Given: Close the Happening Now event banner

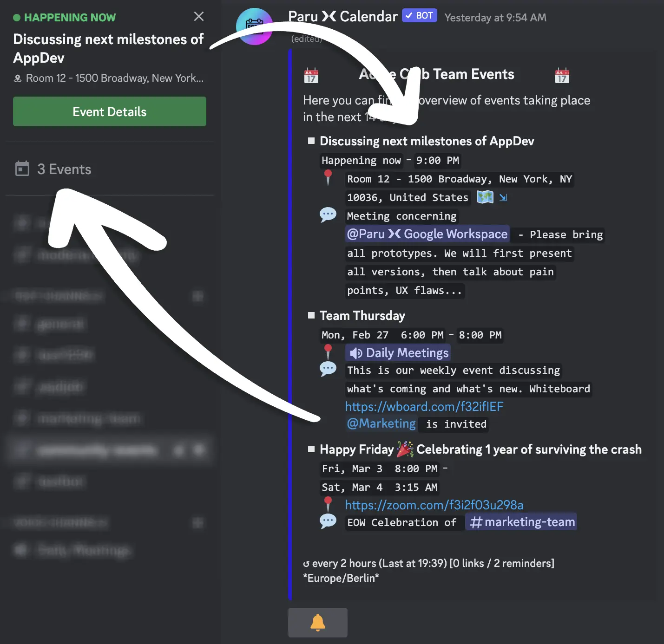Looking at the screenshot, I should coord(199,17).
